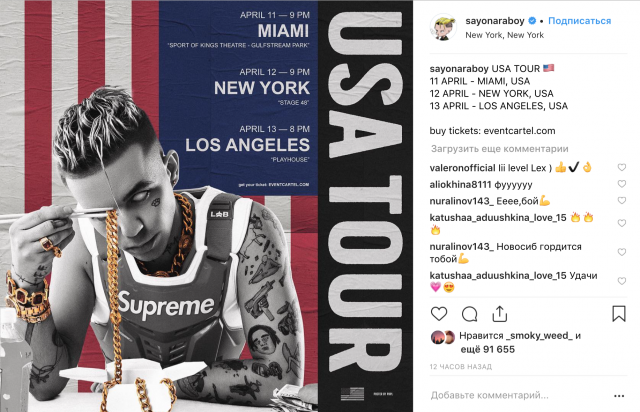640x412 pixels.
Task: Like nuralinov143_ Новосиб гордится comment heart
Action: tap(622, 252)
